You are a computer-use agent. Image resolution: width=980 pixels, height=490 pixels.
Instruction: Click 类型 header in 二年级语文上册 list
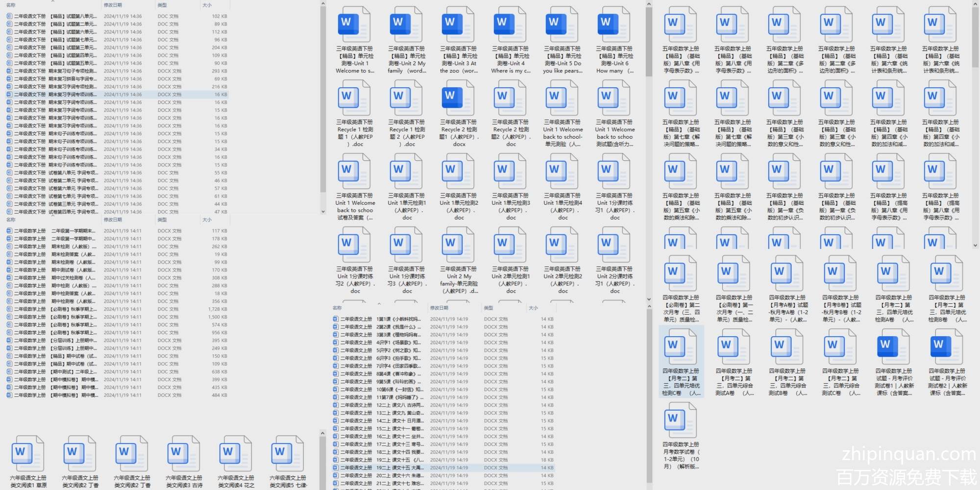489,308
